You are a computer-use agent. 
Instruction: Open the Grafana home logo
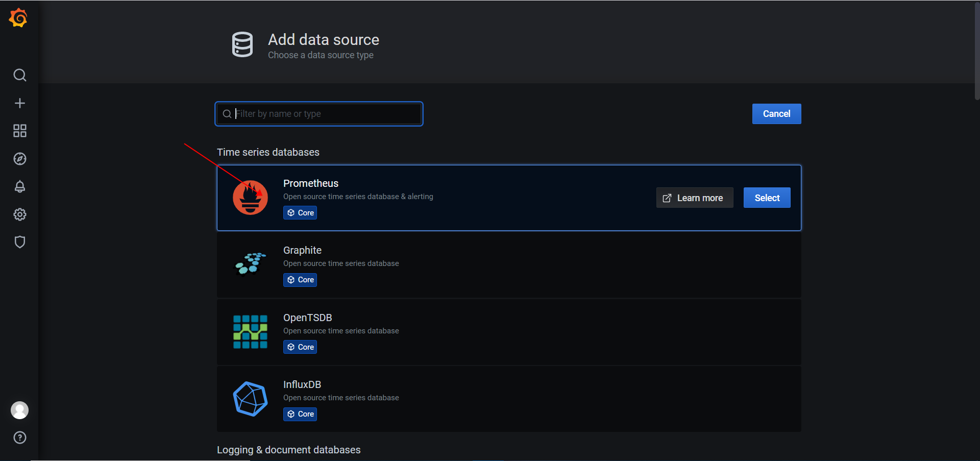[x=18, y=18]
